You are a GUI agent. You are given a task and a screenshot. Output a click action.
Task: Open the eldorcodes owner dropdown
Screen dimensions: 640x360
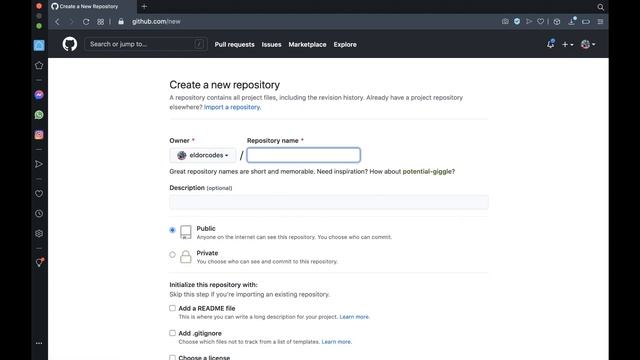[202, 155]
